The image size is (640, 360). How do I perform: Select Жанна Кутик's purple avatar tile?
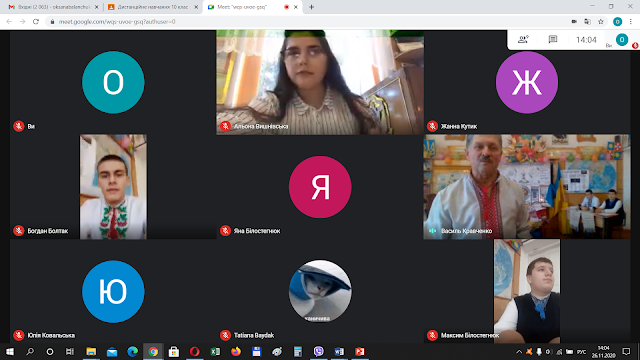[x=527, y=82]
